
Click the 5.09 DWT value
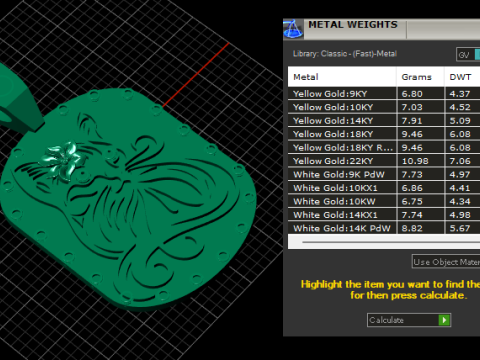tap(460, 120)
